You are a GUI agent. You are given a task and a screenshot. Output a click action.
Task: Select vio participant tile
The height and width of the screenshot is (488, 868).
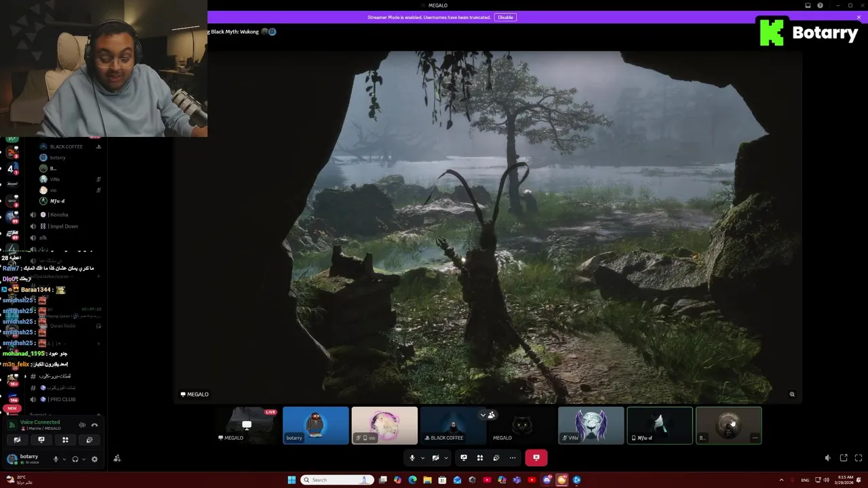[384, 425]
